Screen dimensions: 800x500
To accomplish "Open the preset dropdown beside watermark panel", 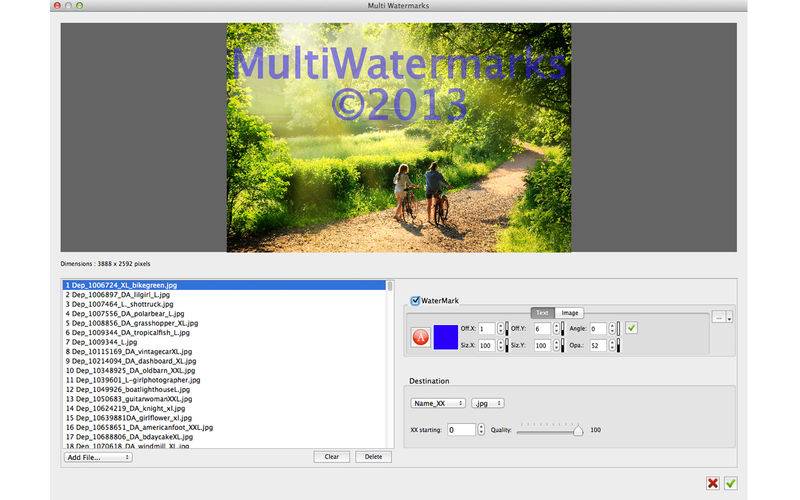I will pyautogui.click(x=722, y=317).
